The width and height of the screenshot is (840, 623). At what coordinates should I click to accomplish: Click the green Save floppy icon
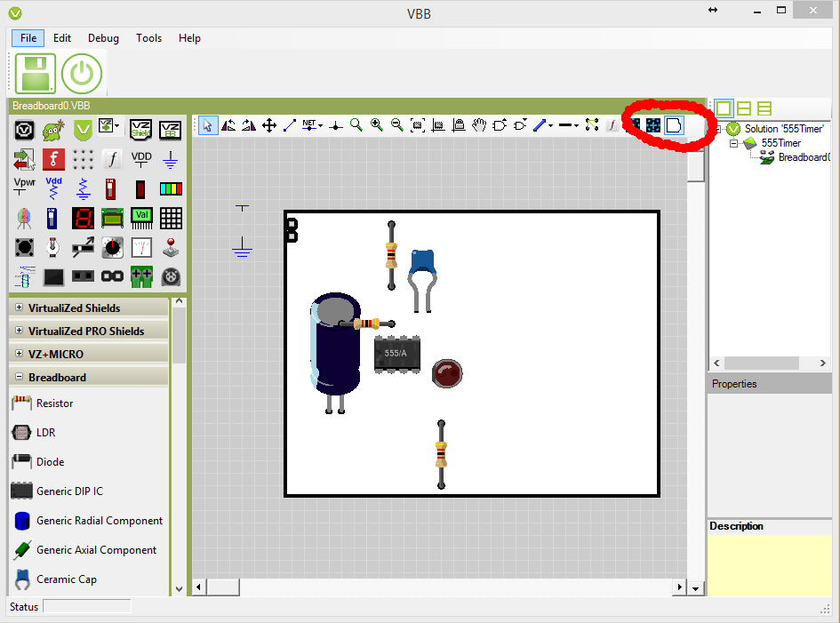click(x=35, y=73)
